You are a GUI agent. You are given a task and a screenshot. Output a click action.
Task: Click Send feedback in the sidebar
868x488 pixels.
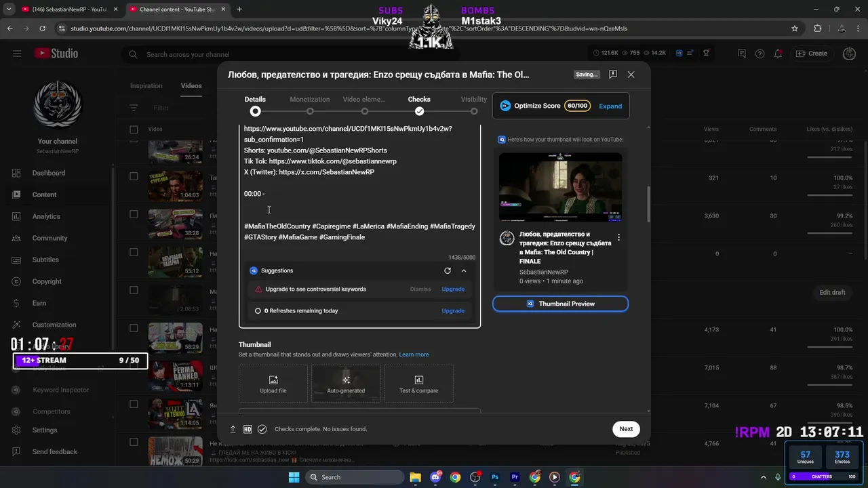coord(54,451)
